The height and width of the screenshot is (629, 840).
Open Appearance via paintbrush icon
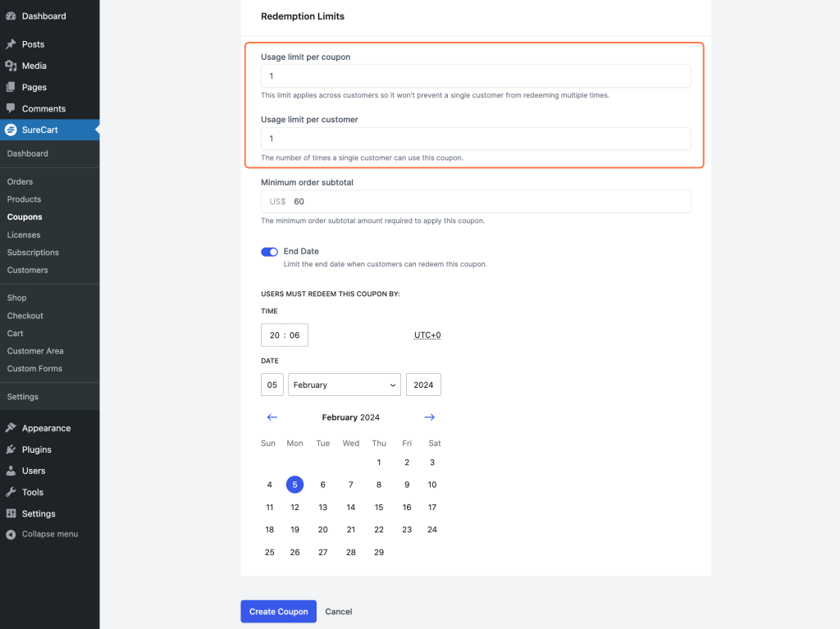click(11, 427)
